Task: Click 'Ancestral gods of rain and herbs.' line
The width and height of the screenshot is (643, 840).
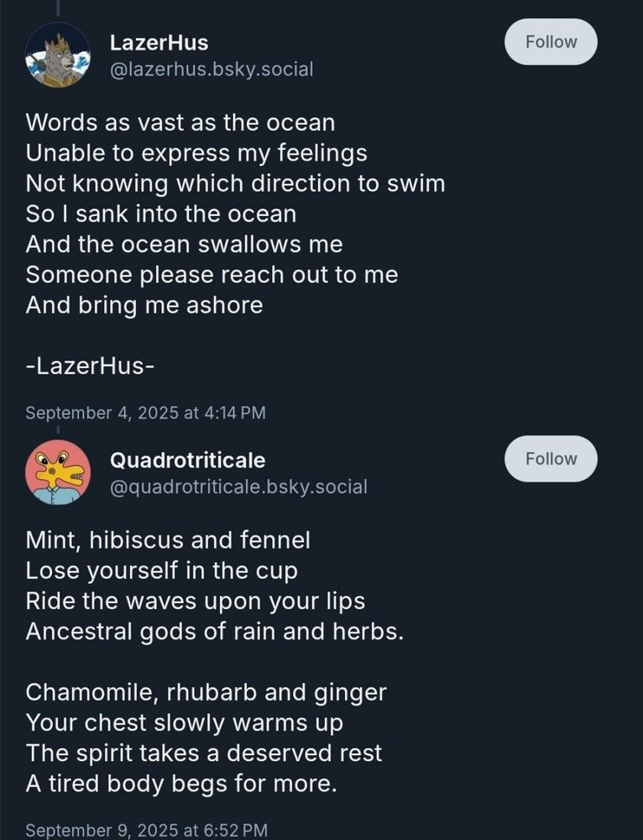Action: (x=215, y=632)
